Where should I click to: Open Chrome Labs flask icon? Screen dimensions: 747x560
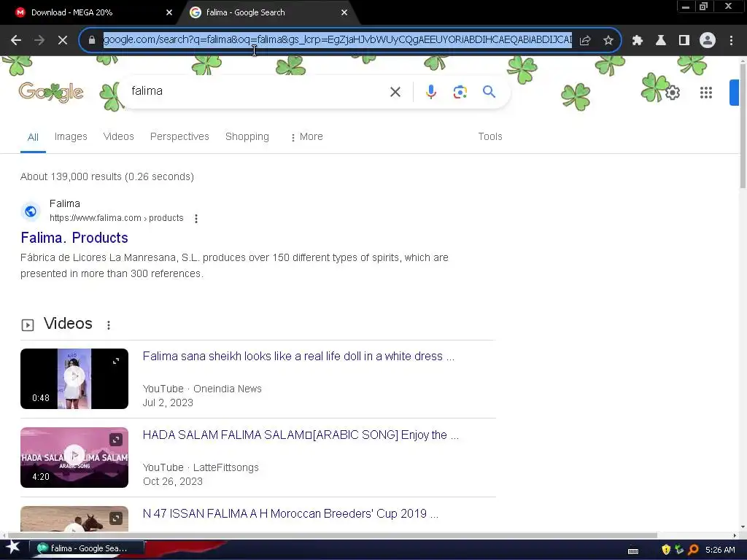point(660,40)
